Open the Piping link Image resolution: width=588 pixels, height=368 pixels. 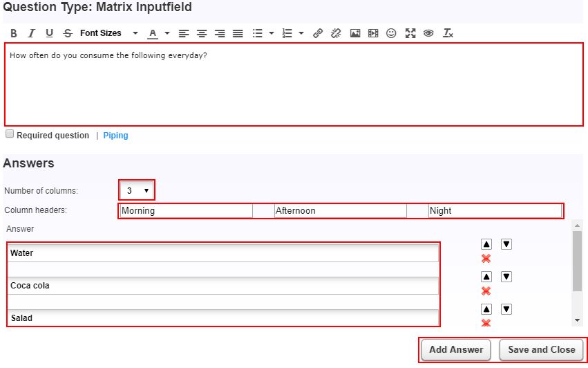(x=115, y=136)
